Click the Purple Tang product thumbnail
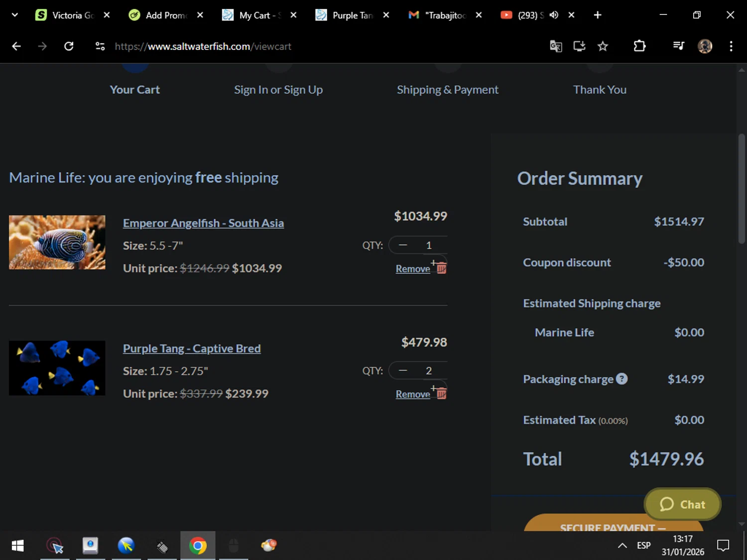This screenshot has height=560, width=747. 57,368
